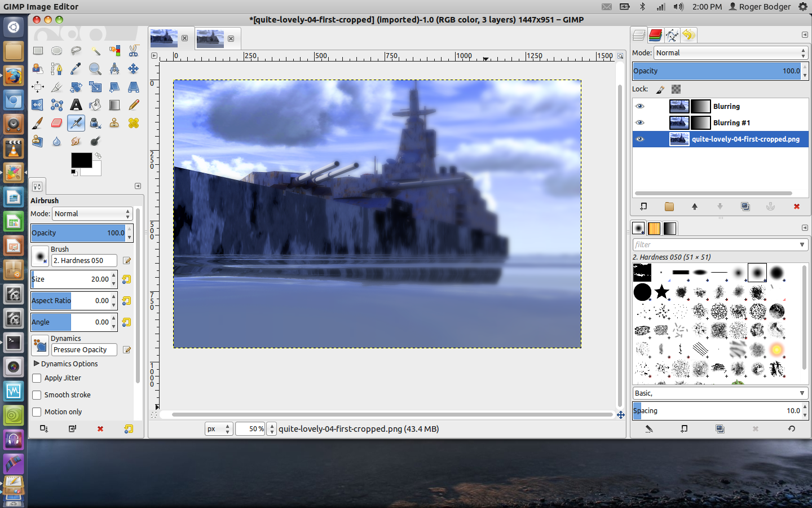Screen dimensions: 812x508
Task: Select the Rotate tool
Action: click(76, 87)
